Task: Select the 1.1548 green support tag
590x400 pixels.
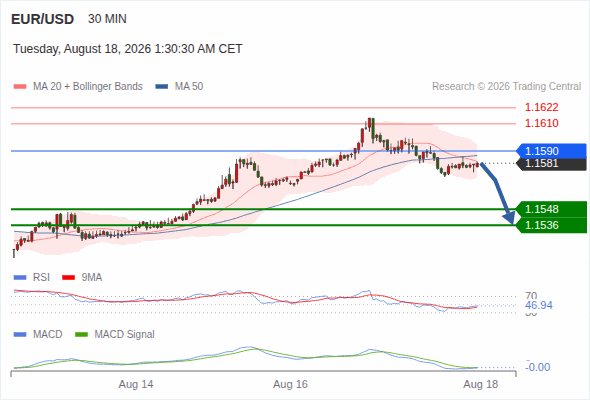Action: tap(551, 209)
